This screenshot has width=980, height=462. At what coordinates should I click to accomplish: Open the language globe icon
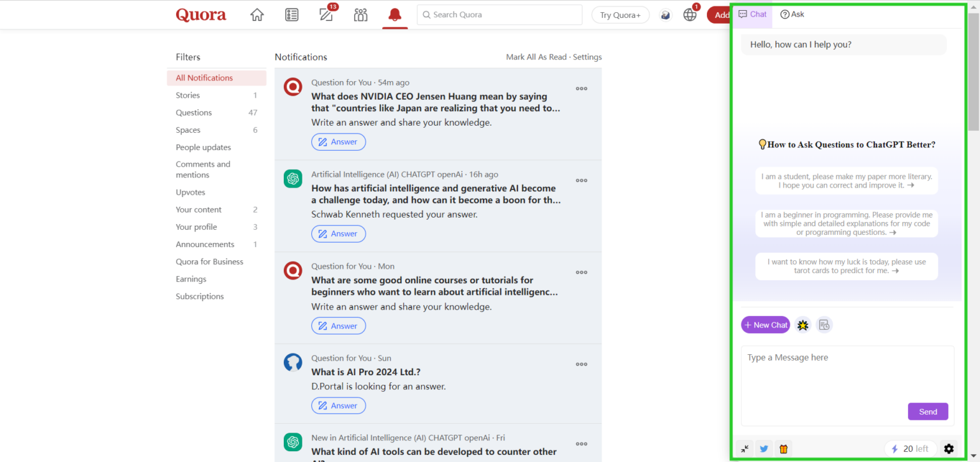(690, 14)
